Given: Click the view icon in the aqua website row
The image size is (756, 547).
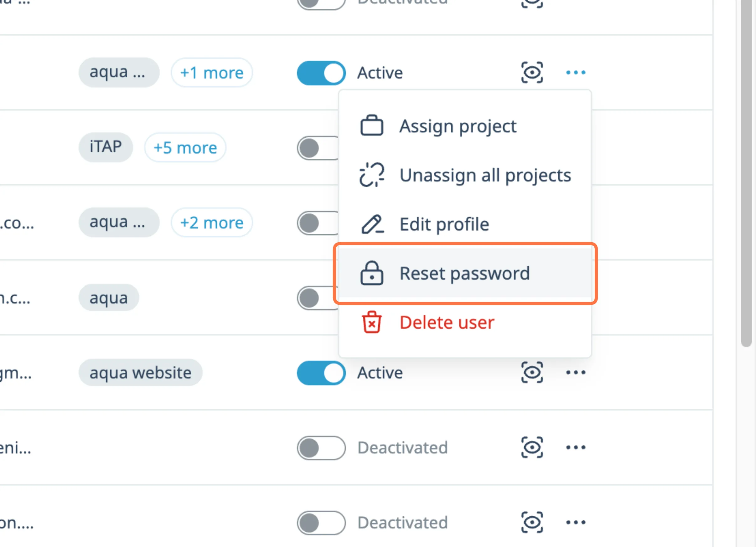Looking at the screenshot, I should tap(532, 372).
